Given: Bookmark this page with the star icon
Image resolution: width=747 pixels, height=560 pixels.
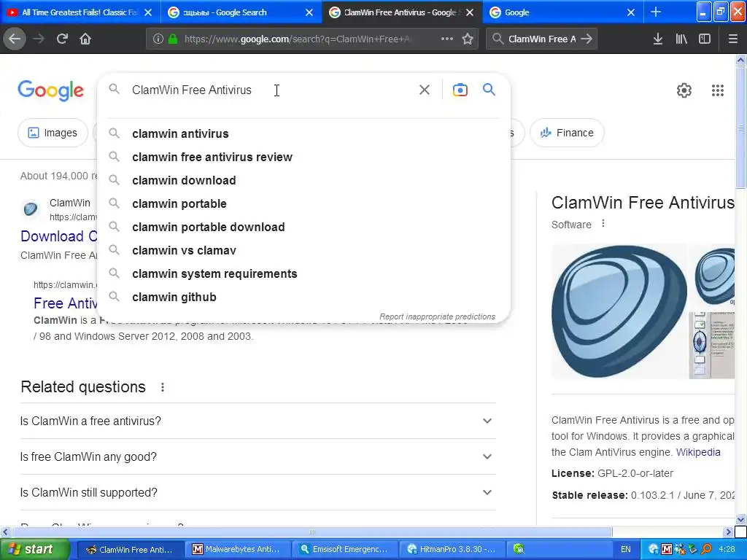Looking at the screenshot, I should coord(468,39).
